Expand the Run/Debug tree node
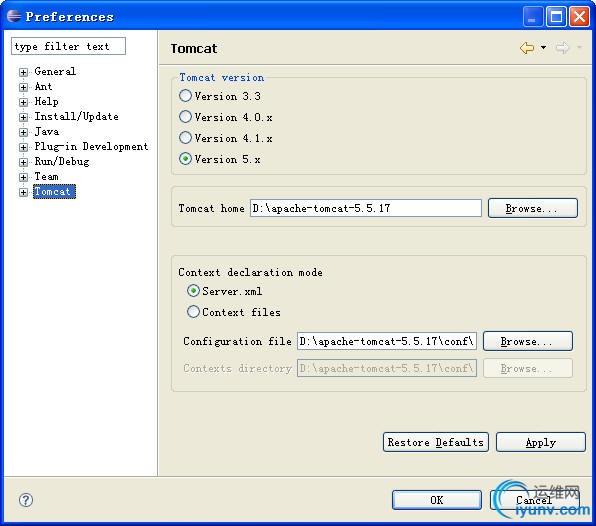 point(24,162)
